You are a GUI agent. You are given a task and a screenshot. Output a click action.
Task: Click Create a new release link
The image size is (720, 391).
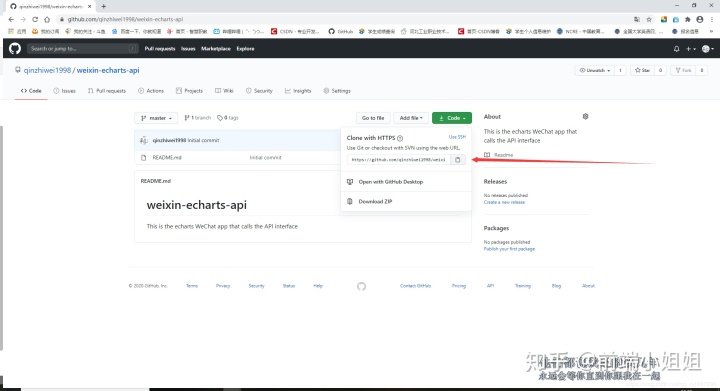tap(504, 202)
